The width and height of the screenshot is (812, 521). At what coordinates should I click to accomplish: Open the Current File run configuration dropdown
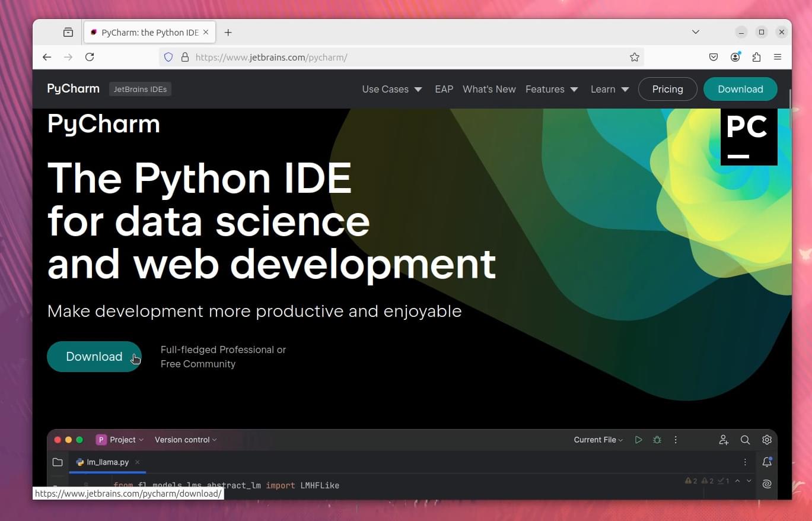click(x=598, y=440)
